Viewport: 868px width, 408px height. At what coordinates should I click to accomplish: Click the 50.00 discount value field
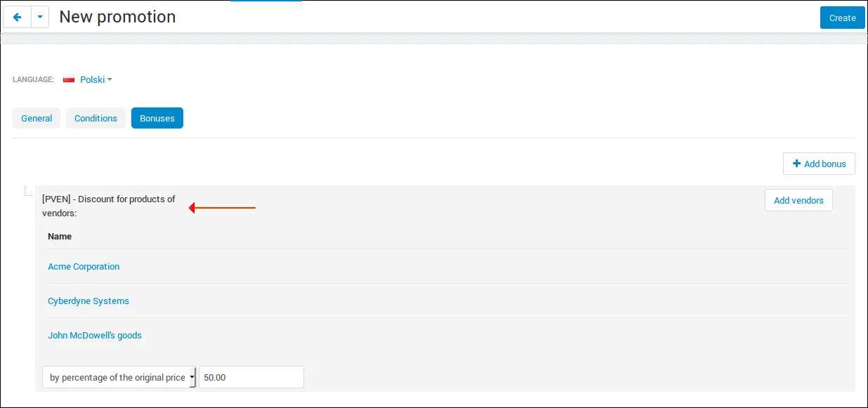click(251, 377)
